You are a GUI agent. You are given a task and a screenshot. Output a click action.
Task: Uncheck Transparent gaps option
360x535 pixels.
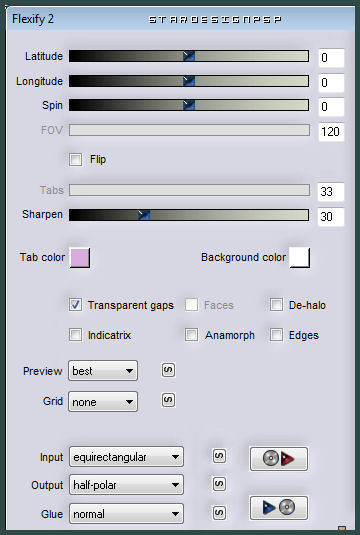(75, 305)
